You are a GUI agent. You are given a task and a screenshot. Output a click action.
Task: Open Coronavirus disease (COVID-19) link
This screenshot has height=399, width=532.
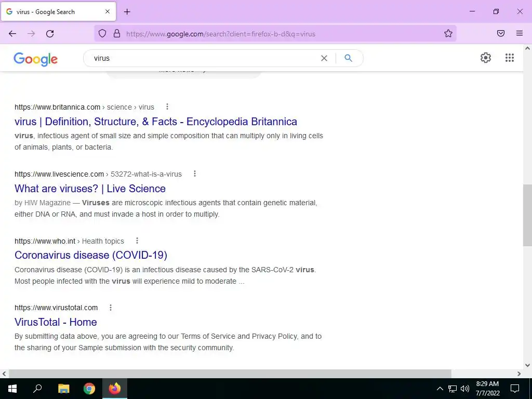(x=90, y=255)
